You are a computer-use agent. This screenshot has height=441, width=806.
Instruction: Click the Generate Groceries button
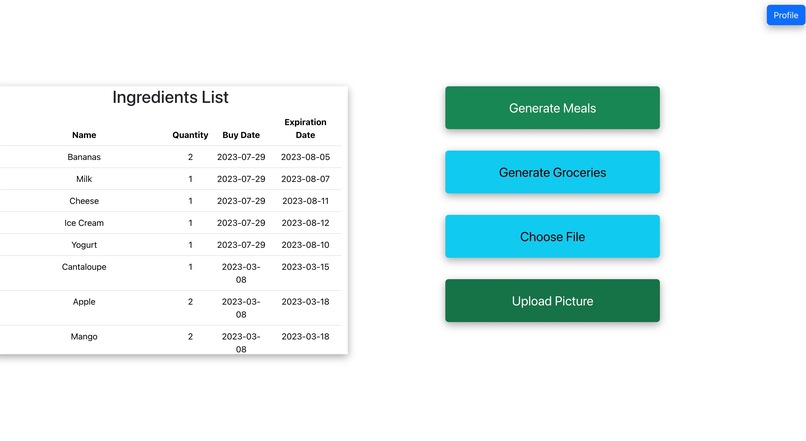tap(552, 172)
